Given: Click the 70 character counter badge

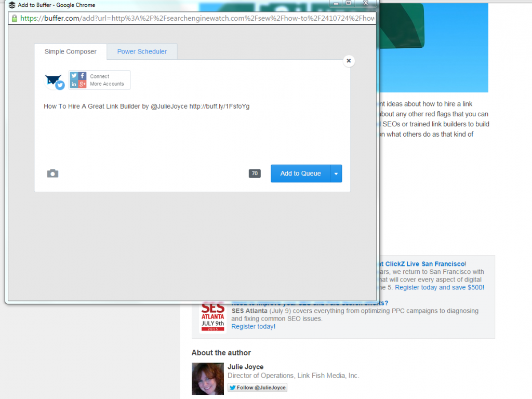Looking at the screenshot, I should pyautogui.click(x=255, y=174).
